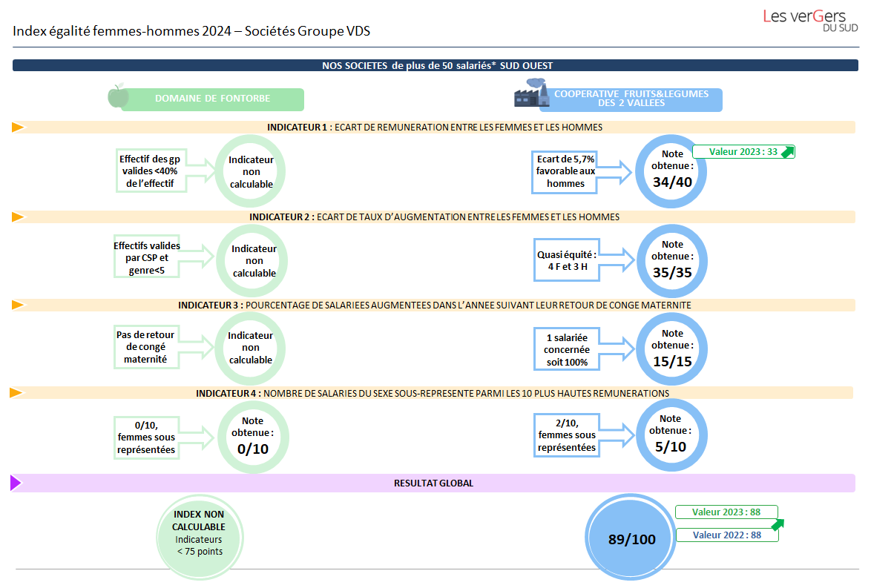Click the orange arrow marker of Indicateur 3
Viewport: 871px width, 588px height.
click(x=19, y=305)
